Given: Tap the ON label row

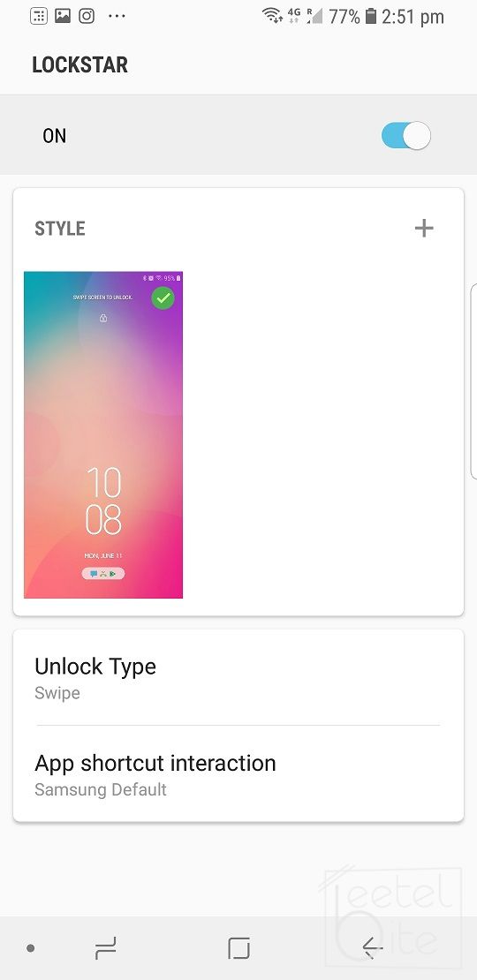Looking at the screenshot, I should 238,135.
